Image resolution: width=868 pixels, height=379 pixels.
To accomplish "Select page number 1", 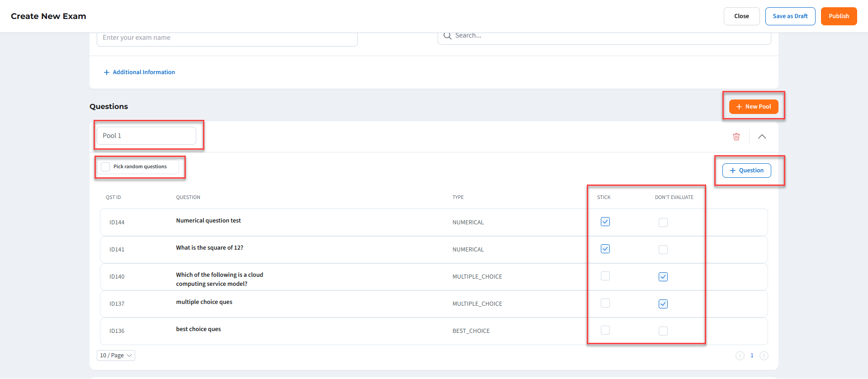I will pyautogui.click(x=752, y=355).
